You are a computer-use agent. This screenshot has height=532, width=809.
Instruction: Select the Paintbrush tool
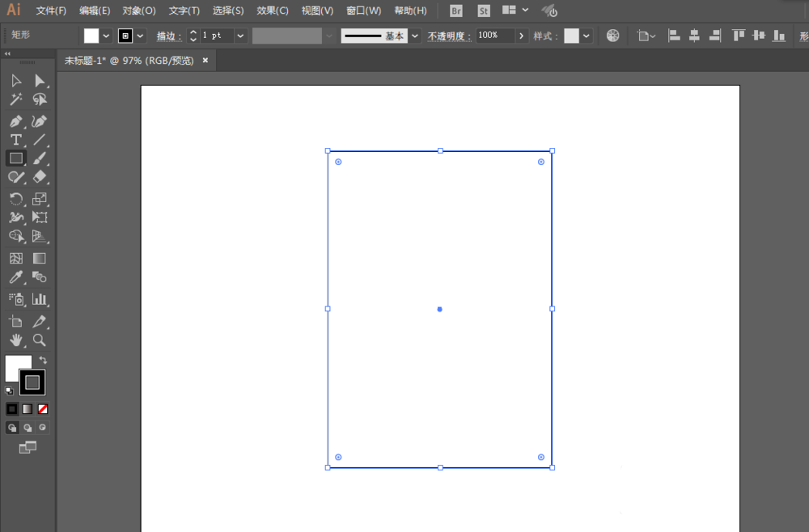click(x=39, y=158)
